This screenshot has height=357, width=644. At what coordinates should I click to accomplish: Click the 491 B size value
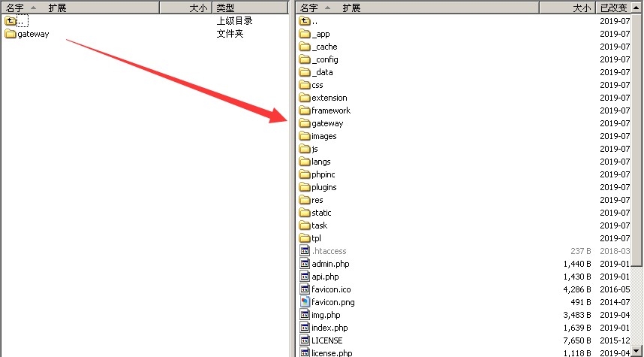point(581,302)
